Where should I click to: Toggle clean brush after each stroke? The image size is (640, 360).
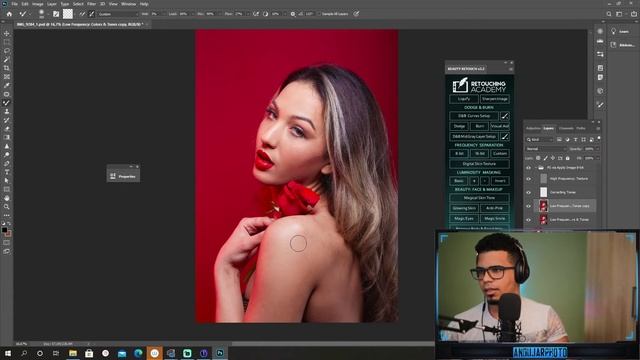[x=92, y=14]
